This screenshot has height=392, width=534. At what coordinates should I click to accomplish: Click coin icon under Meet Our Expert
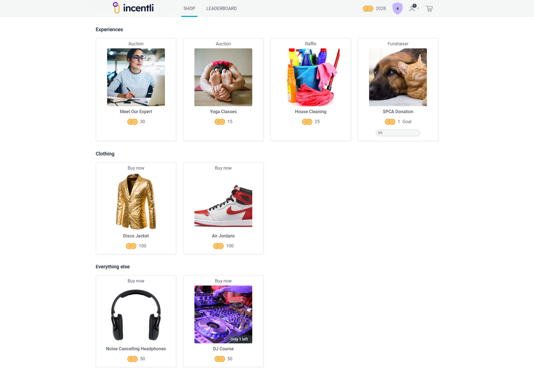click(x=132, y=122)
